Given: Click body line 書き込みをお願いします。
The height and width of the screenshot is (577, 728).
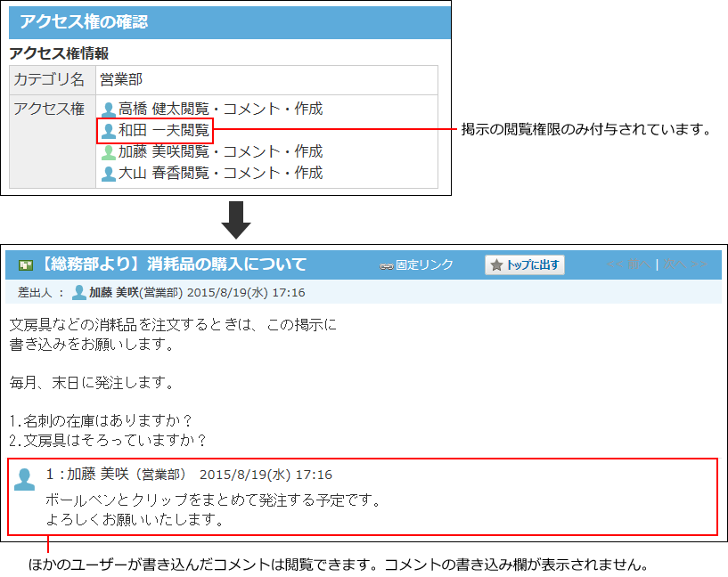Looking at the screenshot, I should tap(92, 345).
